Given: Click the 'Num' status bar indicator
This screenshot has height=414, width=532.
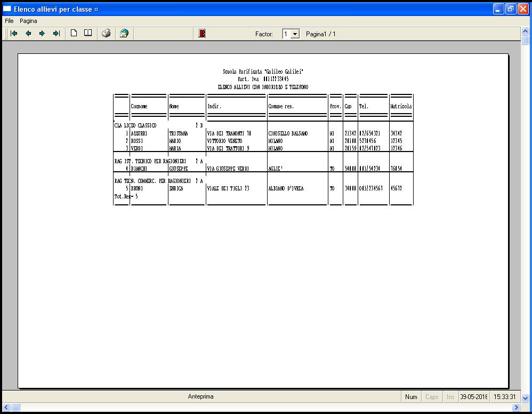Looking at the screenshot, I should (x=411, y=397).
